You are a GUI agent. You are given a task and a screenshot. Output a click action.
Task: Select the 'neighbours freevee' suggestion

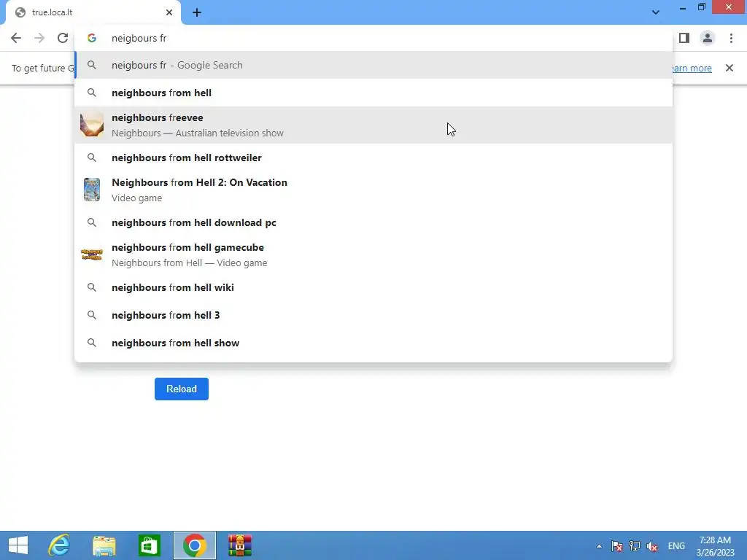[x=373, y=125]
